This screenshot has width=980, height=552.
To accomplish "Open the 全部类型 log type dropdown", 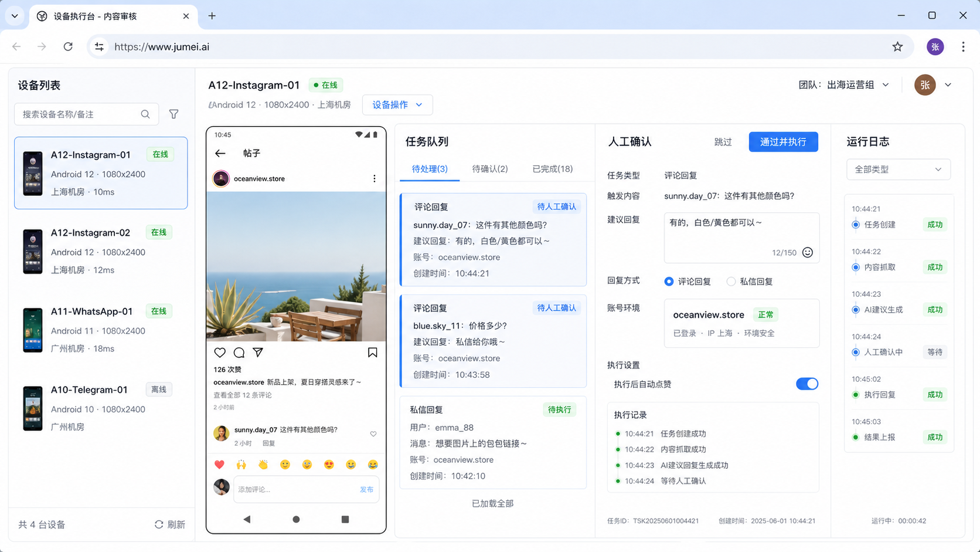I will (898, 170).
